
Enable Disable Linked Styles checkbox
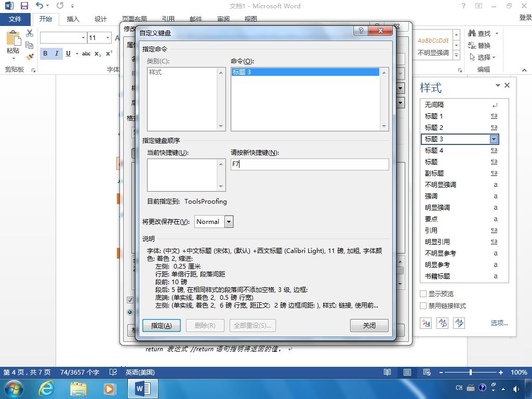point(423,305)
